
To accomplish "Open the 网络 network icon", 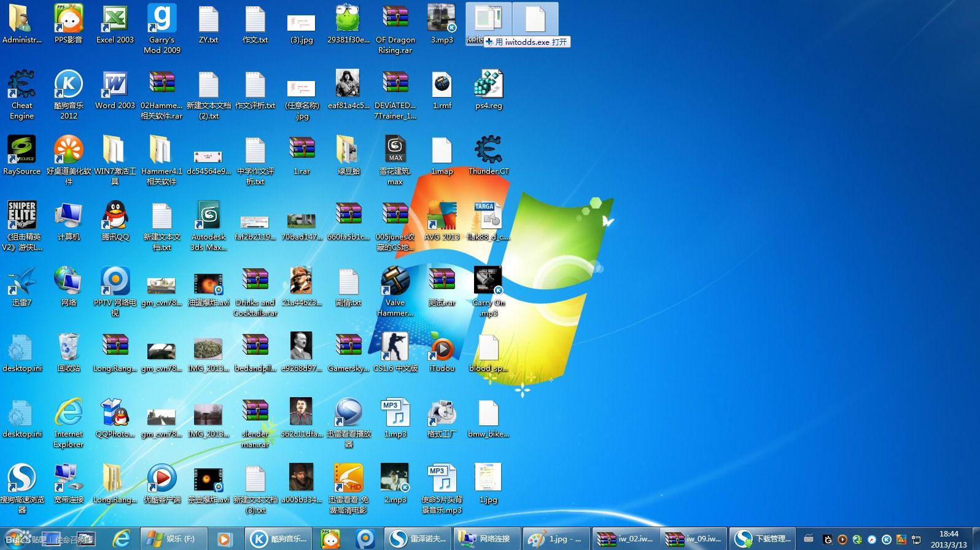I will pyautogui.click(x=68, y=287).
